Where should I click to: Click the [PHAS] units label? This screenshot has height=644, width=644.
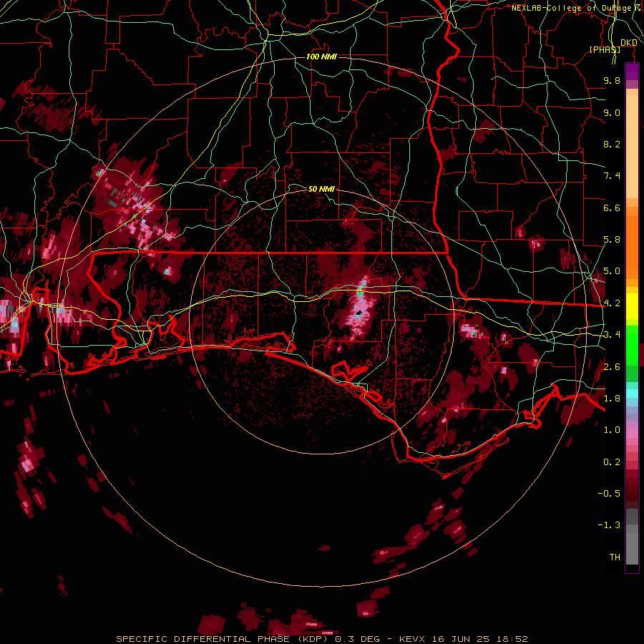605,49
